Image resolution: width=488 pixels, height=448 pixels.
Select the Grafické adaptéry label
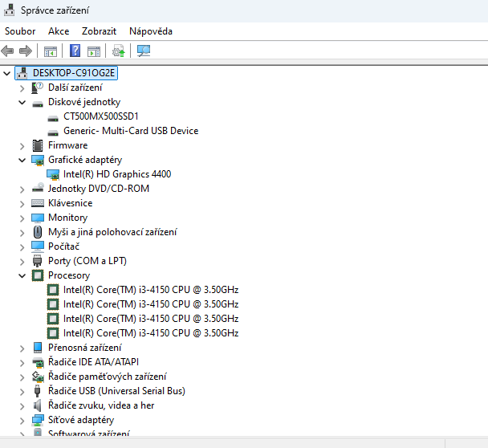pos(85,160)
